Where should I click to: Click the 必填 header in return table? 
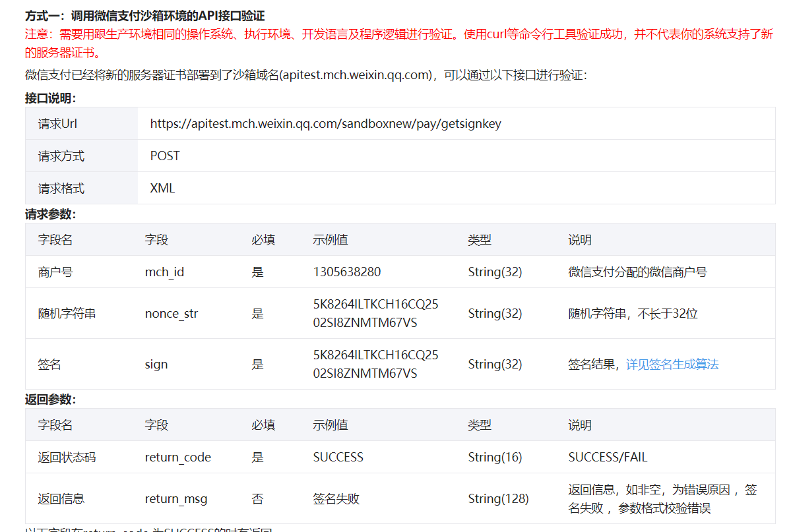tap(263, 425)
